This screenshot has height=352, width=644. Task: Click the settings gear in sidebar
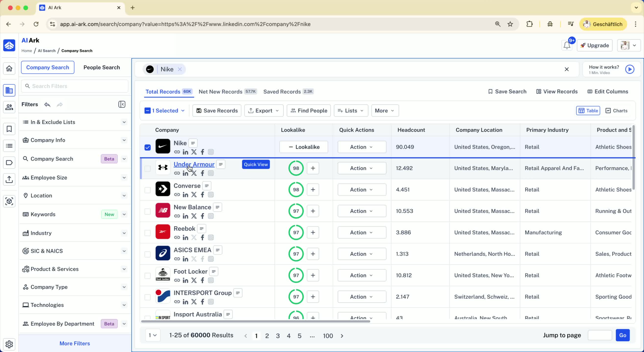pos(9,344)
